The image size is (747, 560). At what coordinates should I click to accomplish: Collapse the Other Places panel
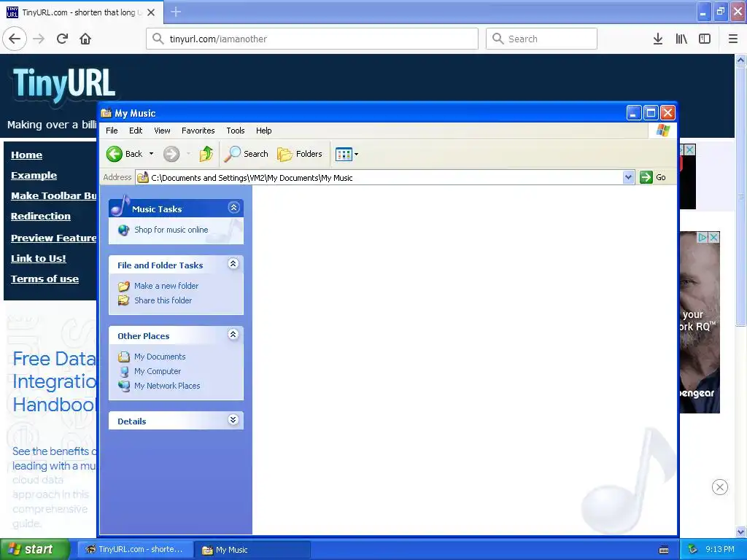[x=233, y=334]
